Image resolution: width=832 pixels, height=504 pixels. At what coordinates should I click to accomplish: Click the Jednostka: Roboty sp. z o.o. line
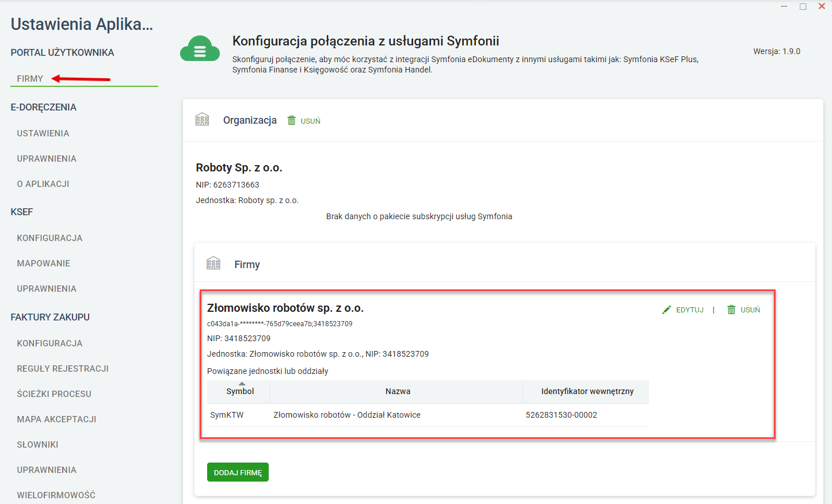[x=247, y=200]
